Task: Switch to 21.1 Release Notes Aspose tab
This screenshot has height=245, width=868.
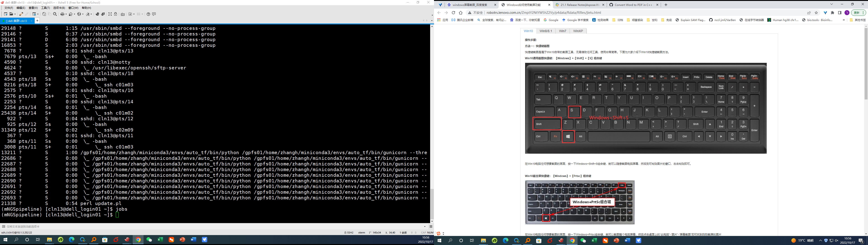Action: point(580,5)
